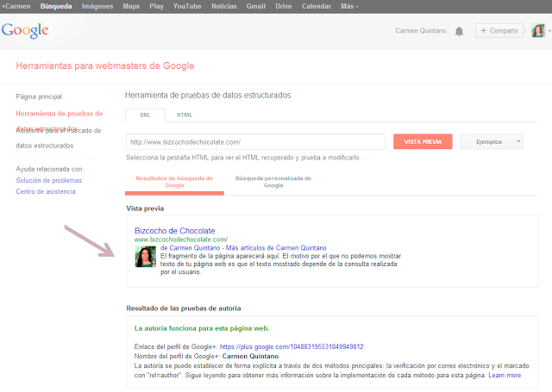The height and width of the screenshot is (392, 552).
Task: Open the notifications bell icon
Action: [459, 31]
